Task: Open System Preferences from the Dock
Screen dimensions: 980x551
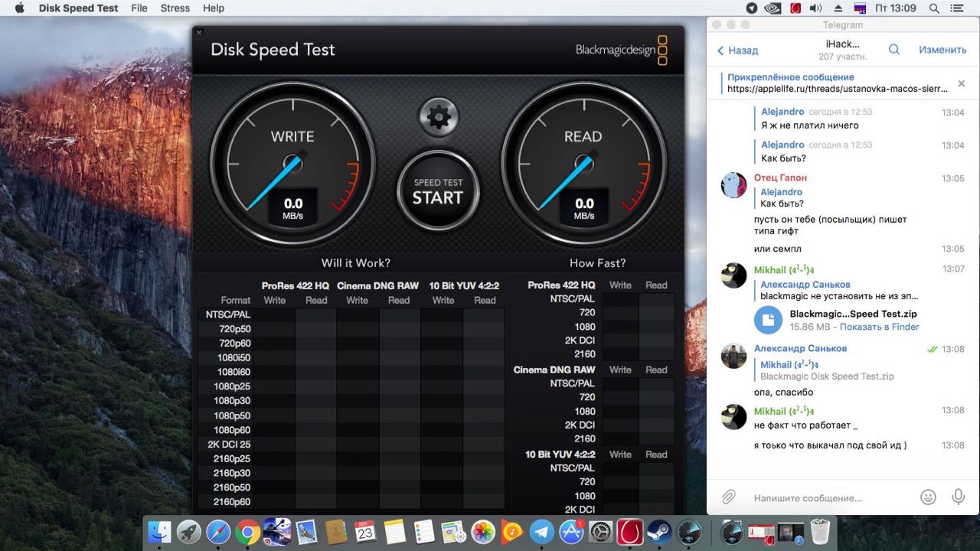Action: tap(601, 532)
